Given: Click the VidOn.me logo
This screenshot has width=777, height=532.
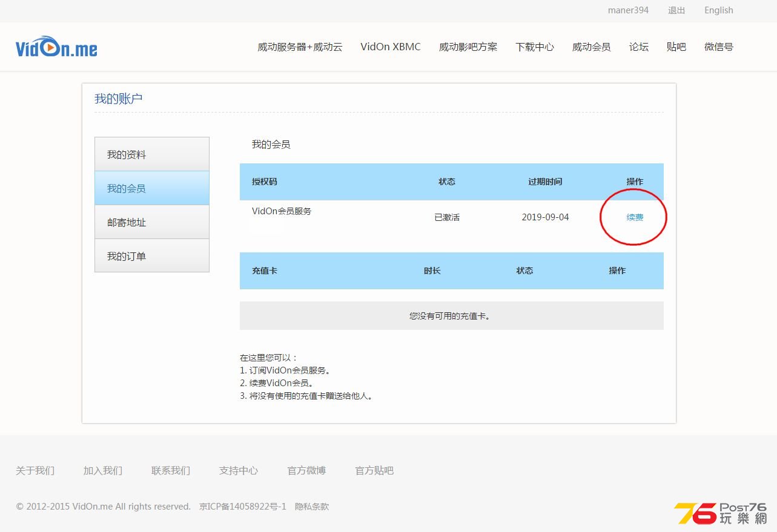Looking at the screenshot, I should [x=56, y=47].
